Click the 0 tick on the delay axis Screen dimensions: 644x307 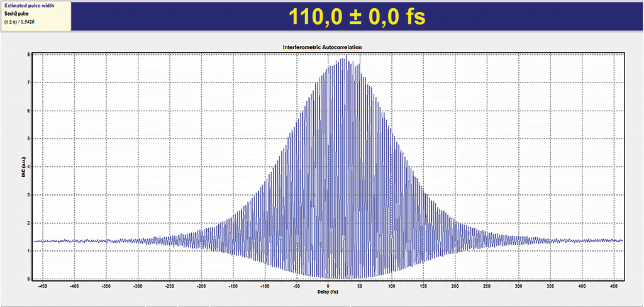click(328, 286)
